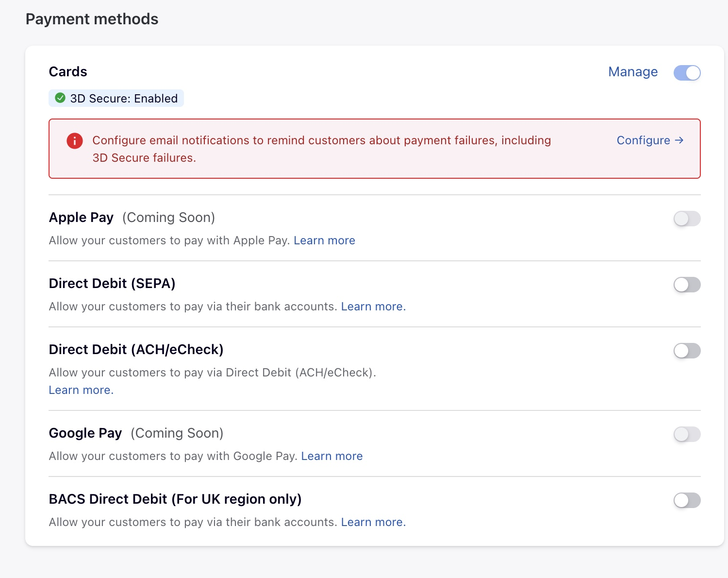Screen dimensions: 728x578
Task: Click the 3D Secure: Enabled badge
Action: pos(116,98)
